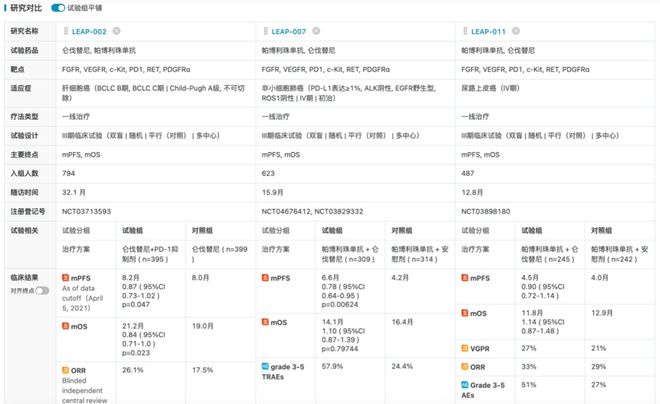Select the 研究对比 section heading
The width and height of the screenshot is (660, 404).
[x=26, y=8]
